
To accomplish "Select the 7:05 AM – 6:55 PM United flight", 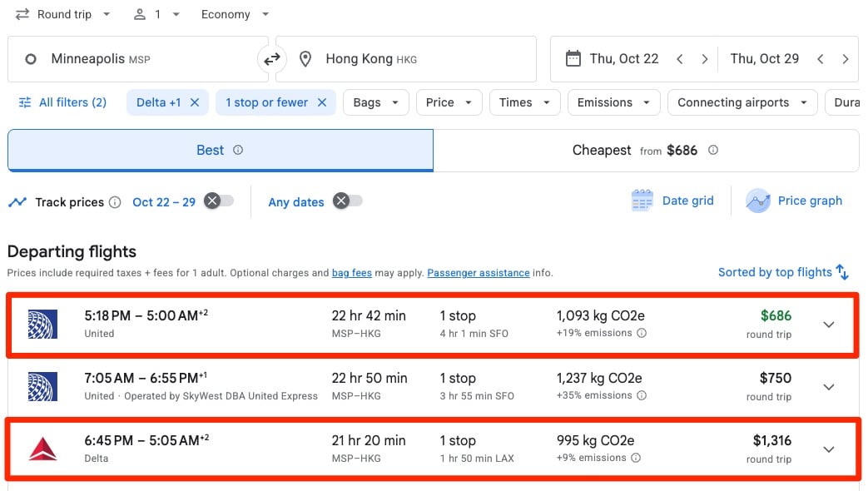I will pos(433,386).
